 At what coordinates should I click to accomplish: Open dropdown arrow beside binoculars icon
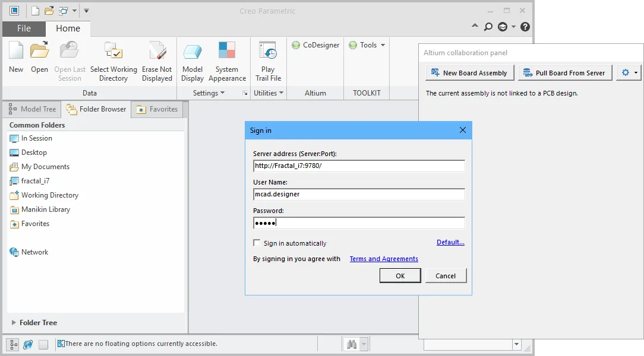(364, 344)
